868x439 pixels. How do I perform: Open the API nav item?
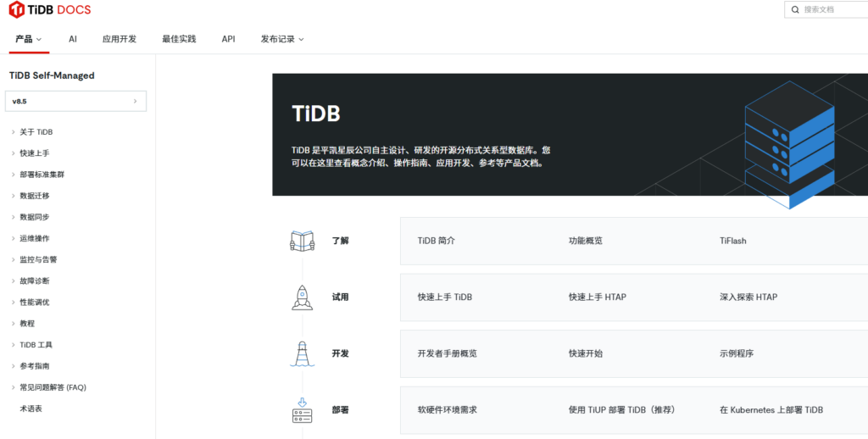coord(228,39)
